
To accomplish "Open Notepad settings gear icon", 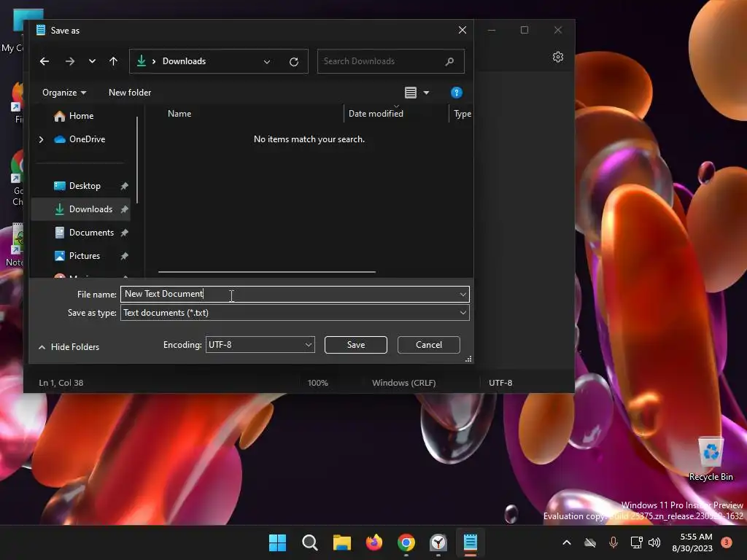I will (558, 57).
